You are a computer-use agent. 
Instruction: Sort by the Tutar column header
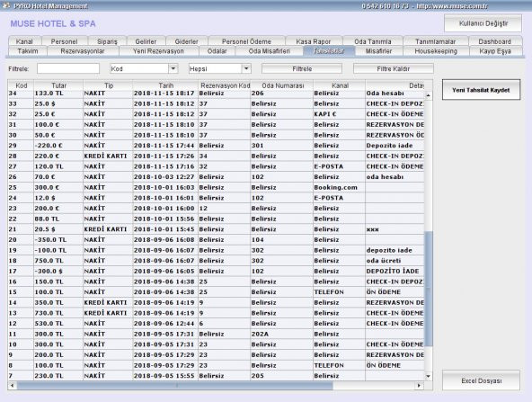click(x=58, y=85)
